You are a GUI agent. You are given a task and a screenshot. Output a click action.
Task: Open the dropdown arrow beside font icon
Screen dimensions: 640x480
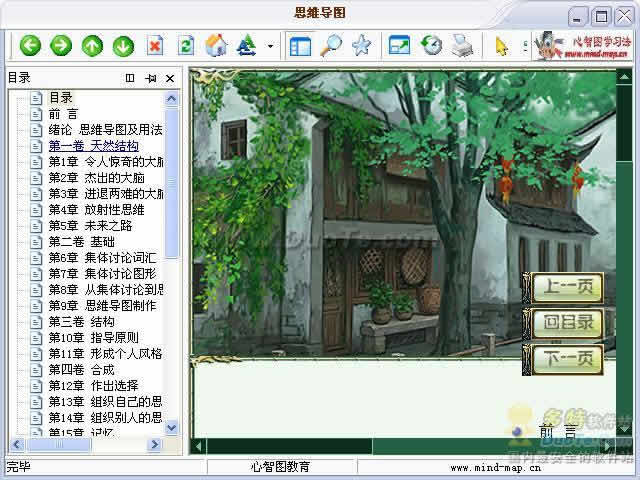(270, 46)
